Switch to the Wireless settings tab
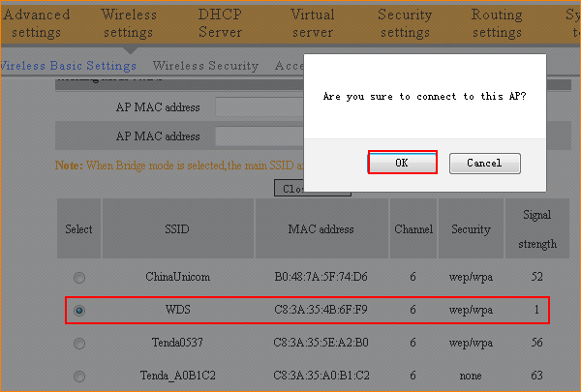This screenshot has height=392, width=581. [128, 23]
